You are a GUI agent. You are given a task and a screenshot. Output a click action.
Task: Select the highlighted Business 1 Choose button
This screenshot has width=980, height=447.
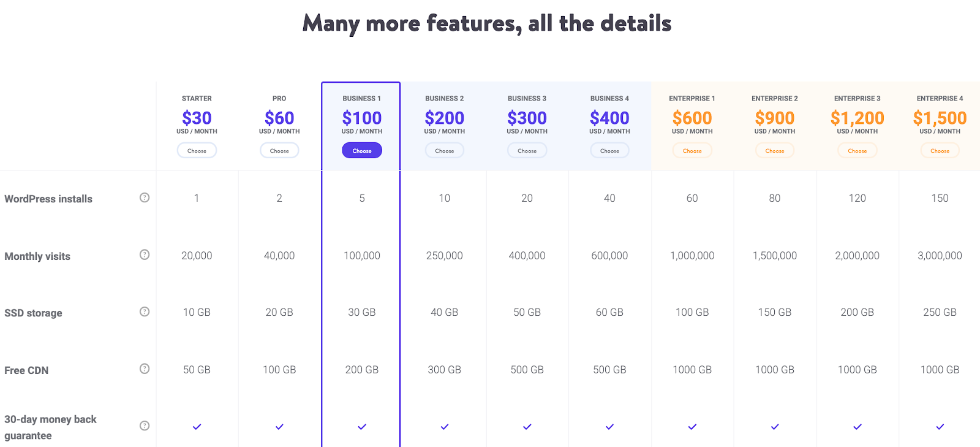click(x=362, y=150)
